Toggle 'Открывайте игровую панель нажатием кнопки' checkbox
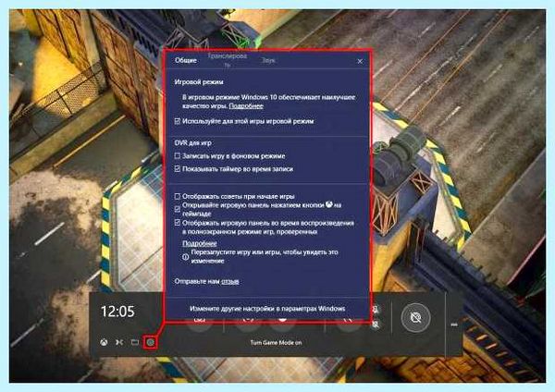The height and width of the screenshot is (392, 555). point(178,209)
